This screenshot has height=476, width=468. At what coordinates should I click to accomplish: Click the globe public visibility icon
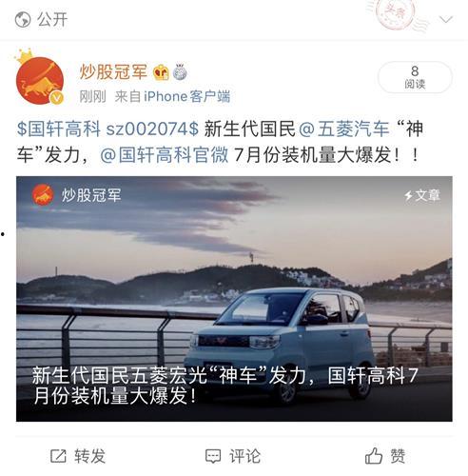pos(23,20)
